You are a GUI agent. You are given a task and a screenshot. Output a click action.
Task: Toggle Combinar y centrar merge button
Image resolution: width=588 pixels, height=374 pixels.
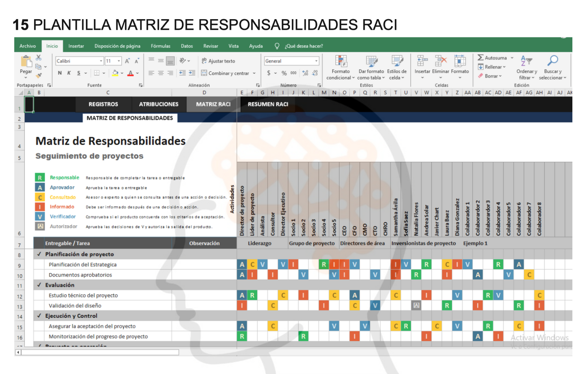click(x=225, y=73)
